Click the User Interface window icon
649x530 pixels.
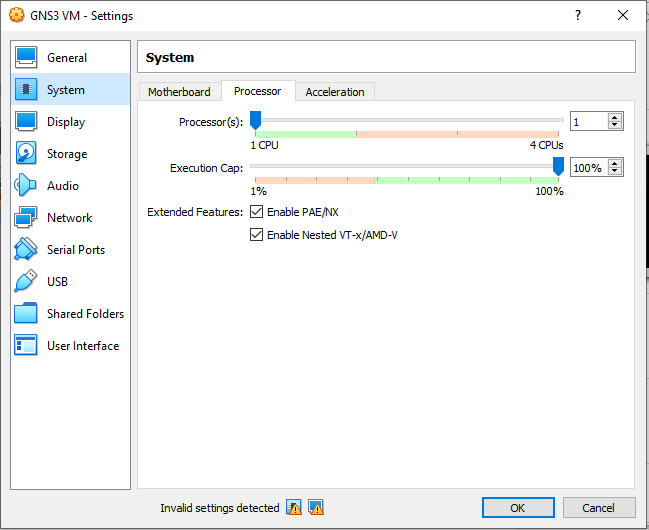[x=26, y=345]
